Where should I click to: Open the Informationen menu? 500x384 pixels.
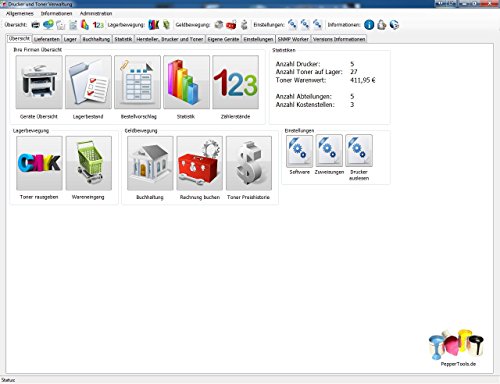coord(56,14)
